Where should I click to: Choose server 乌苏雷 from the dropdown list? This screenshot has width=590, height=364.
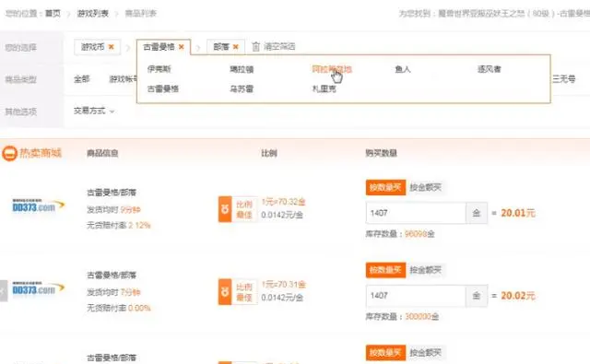[242, 89]
